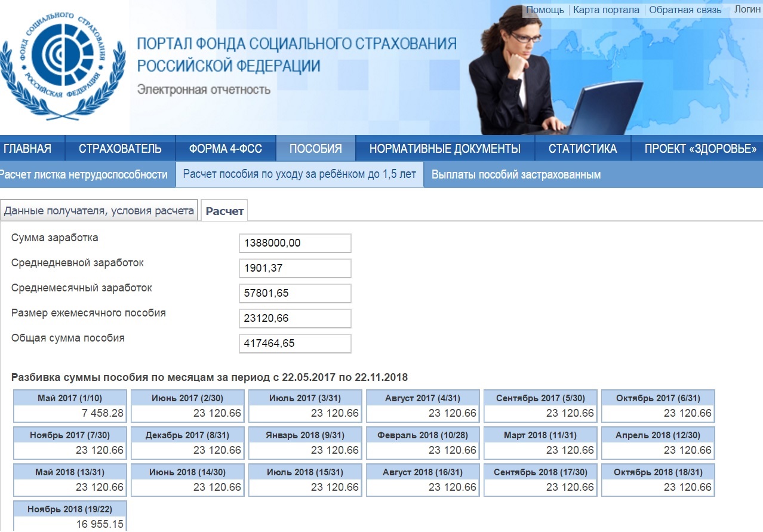763x532 pixels.
Task: Click the Сумма заработка input field
Action: [x=294, y=244]
